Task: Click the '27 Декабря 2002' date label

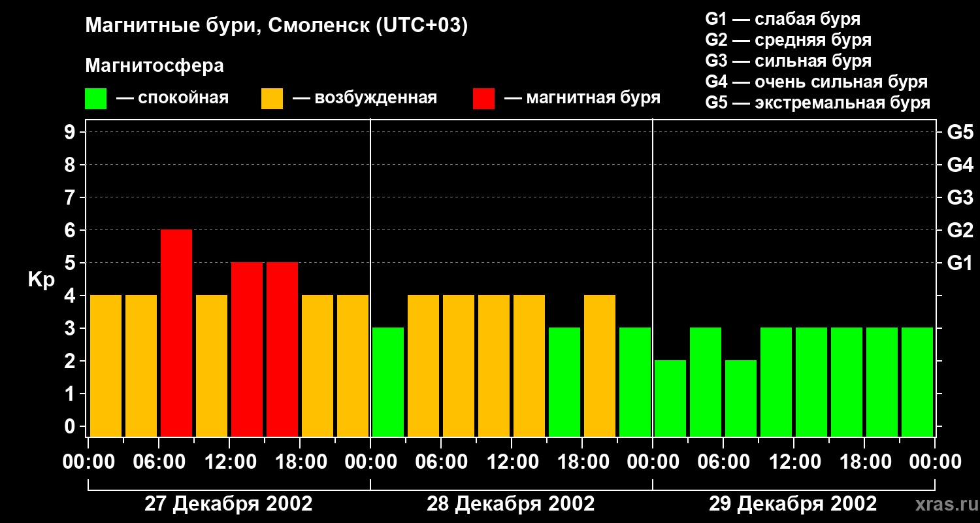Action: 228,504
